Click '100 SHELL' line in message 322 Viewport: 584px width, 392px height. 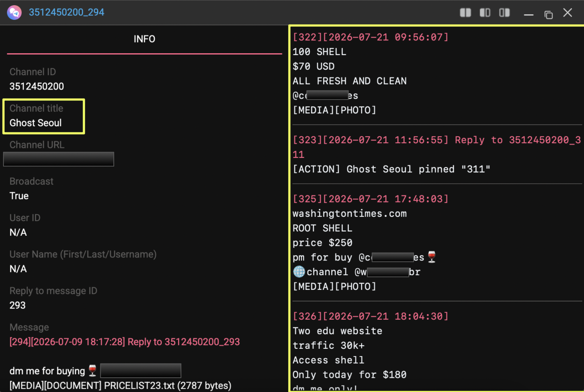[319, 52]
